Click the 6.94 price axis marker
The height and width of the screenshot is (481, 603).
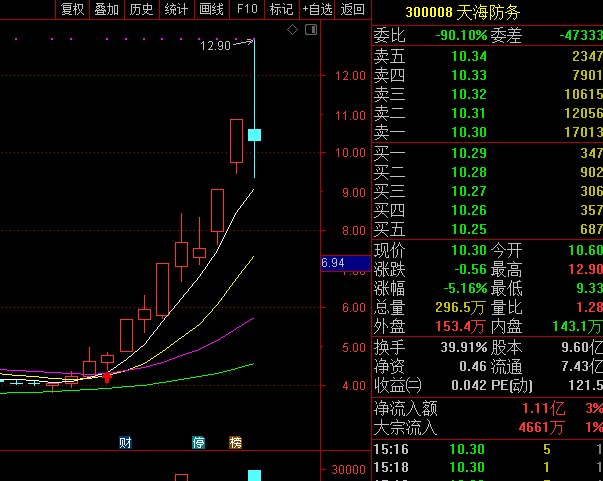333,263
